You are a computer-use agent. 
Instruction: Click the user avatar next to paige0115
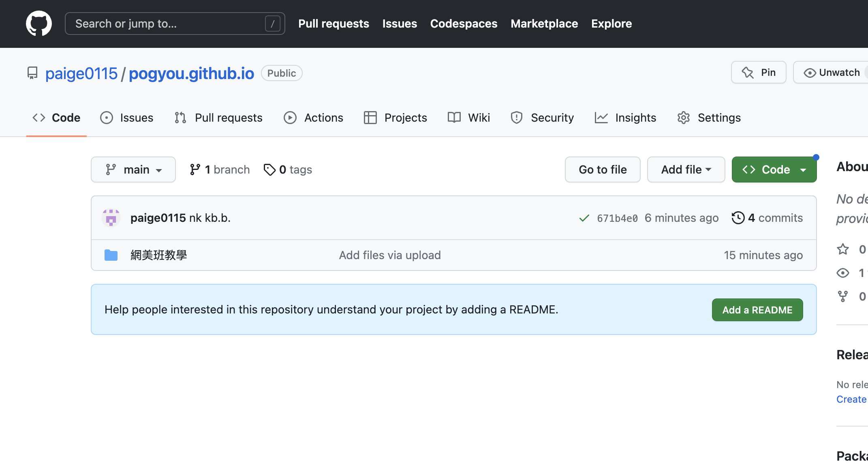[x=111, y=218]
